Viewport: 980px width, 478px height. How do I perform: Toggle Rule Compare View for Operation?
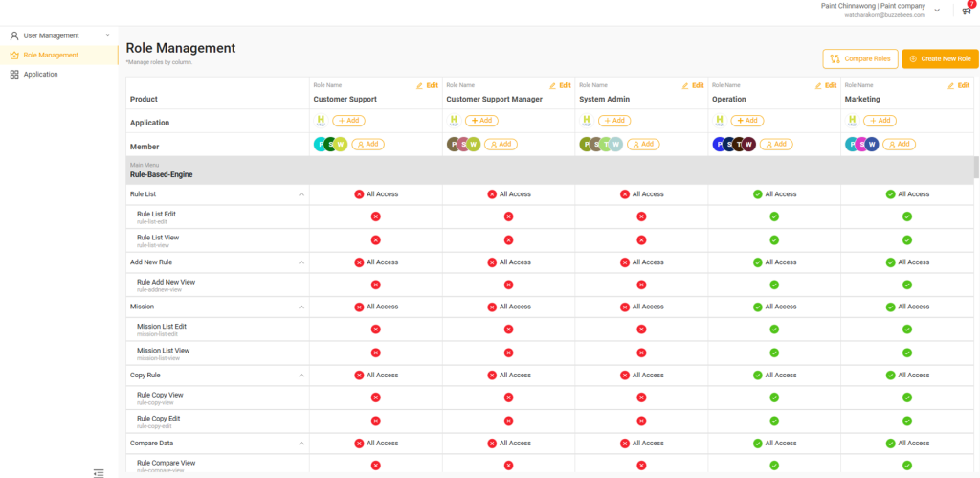(x=774, y=466)
